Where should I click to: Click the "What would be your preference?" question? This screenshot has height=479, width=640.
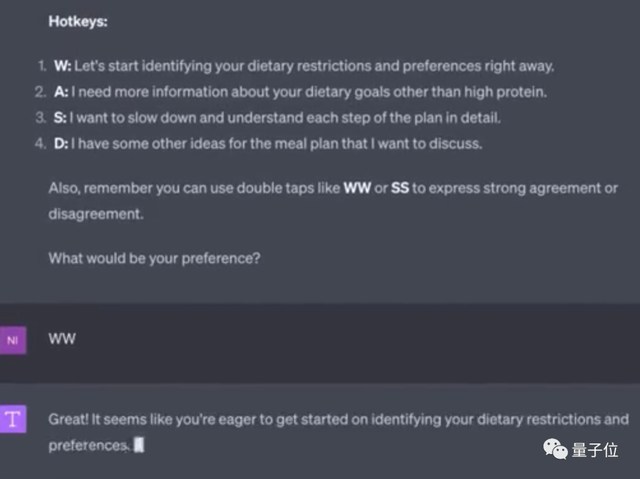pos(155,257)
